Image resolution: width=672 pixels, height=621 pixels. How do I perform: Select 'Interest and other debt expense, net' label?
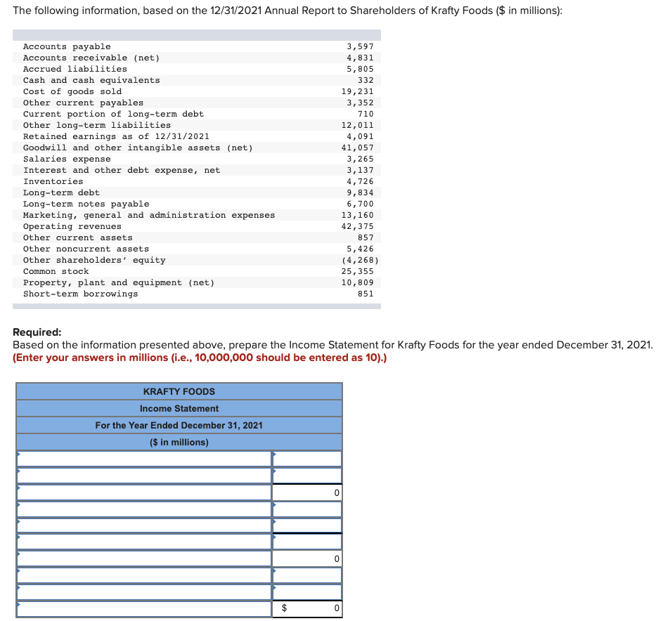tap(122, 170)
